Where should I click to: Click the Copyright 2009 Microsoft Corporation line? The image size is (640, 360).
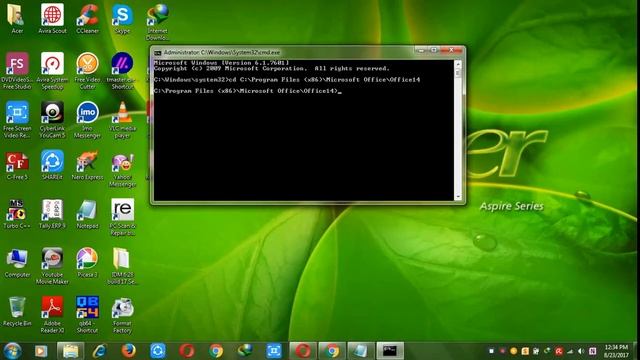point(272,69)
